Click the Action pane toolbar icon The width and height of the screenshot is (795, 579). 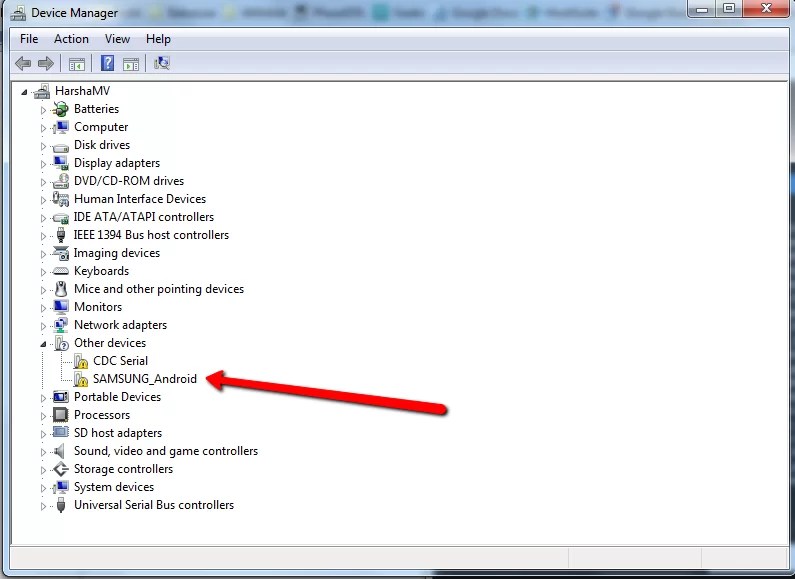point(131,64)
